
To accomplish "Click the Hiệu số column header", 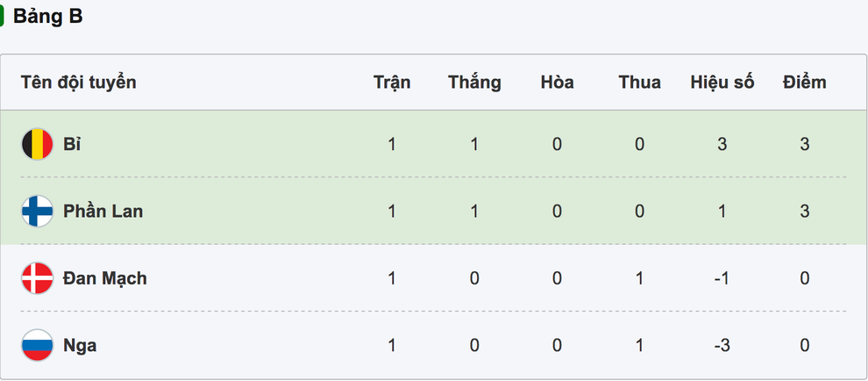I will tap(722, 83).
